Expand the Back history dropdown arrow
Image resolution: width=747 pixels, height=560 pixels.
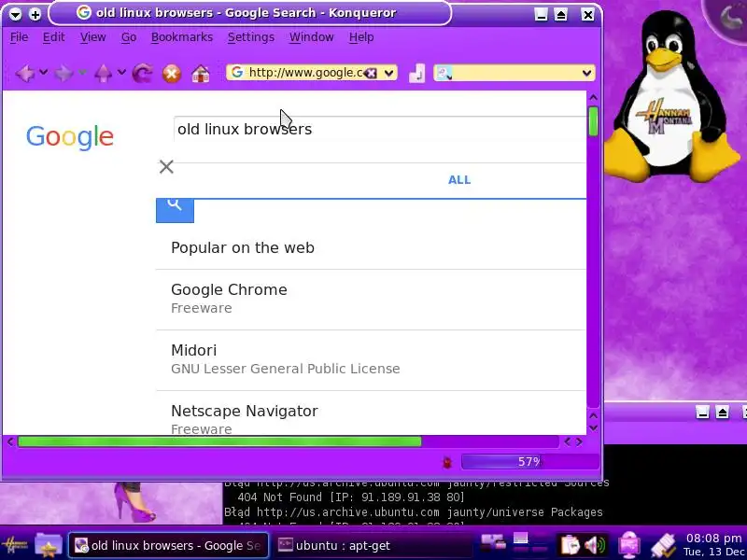[x=43, y=73]
